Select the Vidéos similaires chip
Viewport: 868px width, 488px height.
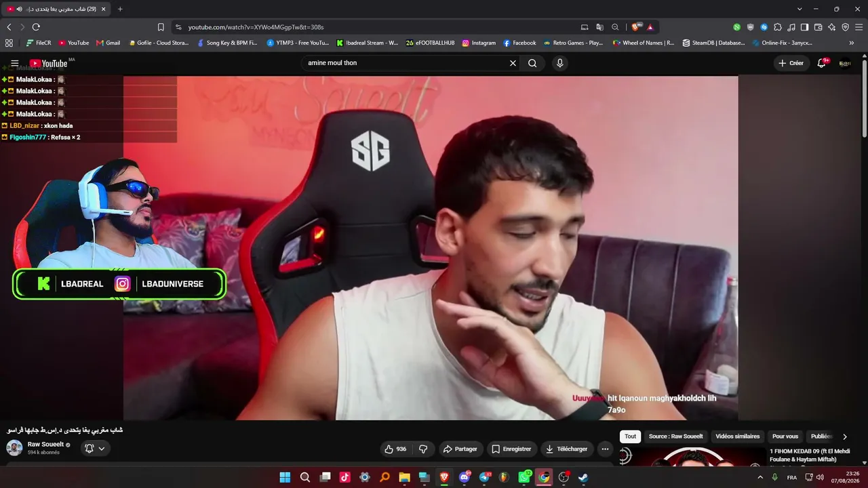(738, 436)
